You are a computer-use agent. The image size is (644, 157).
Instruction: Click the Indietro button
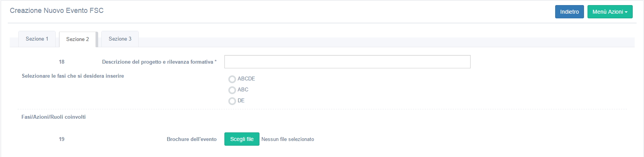[x=569, y=12]
